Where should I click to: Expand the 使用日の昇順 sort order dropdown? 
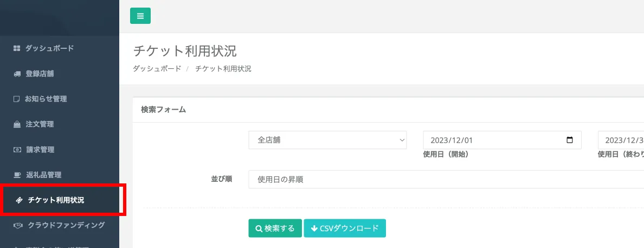[x=445, y=179]
